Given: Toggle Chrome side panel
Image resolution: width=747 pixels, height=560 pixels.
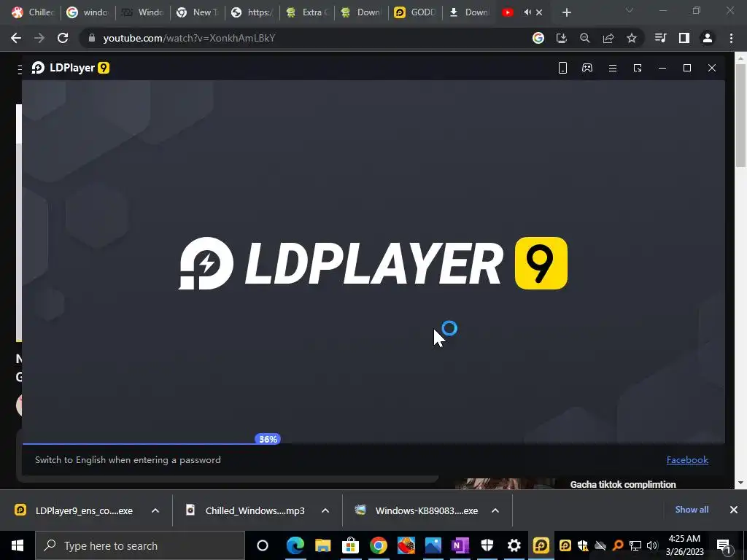Looking at the screenshot, I should [x=684, y=38].
